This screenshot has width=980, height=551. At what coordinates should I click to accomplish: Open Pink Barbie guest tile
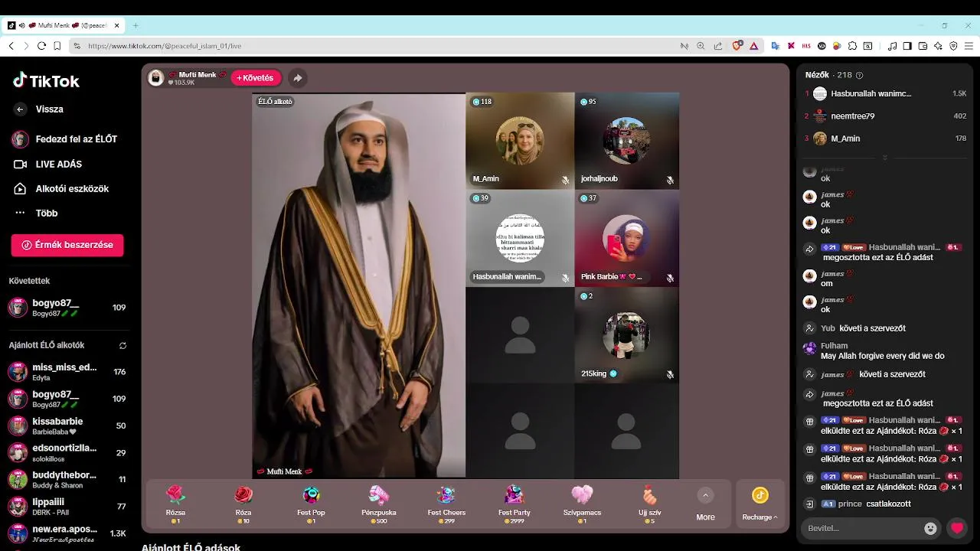[626, 238]
